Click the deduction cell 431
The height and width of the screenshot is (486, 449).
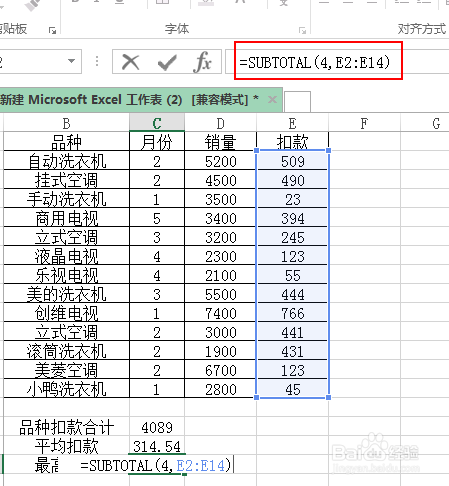pyautogui.click(x=292, y=351)
